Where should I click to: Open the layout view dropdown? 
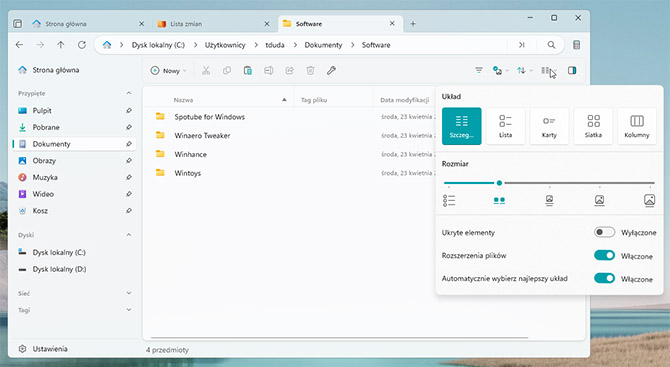[549, 70]
